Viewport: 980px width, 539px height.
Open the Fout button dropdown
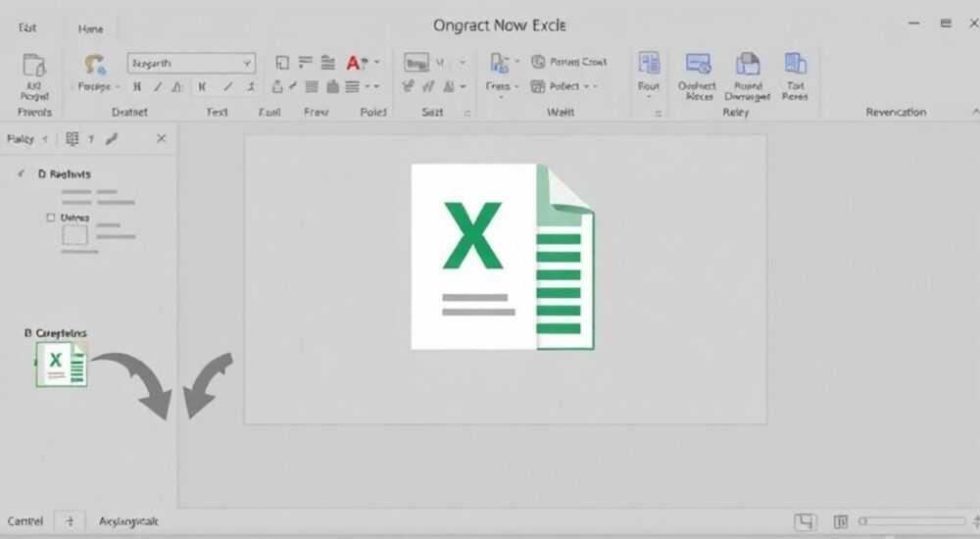tap(649, 98)
